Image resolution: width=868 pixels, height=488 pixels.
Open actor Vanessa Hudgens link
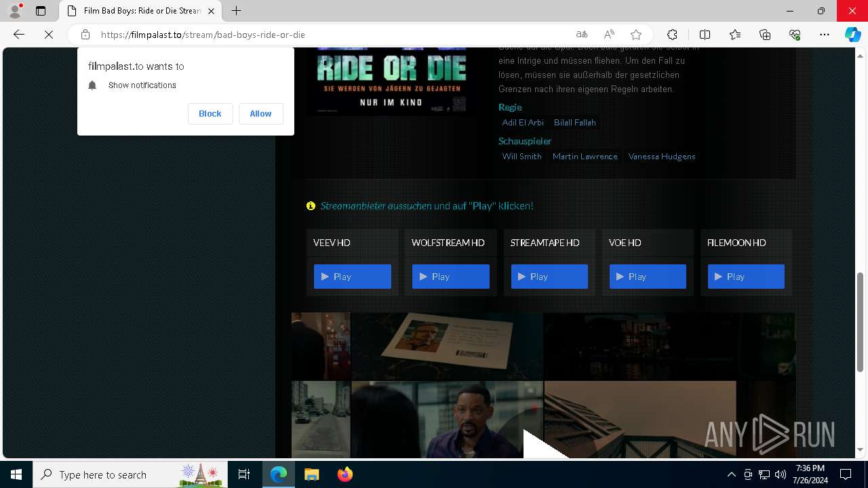click(x=662, y=157)
